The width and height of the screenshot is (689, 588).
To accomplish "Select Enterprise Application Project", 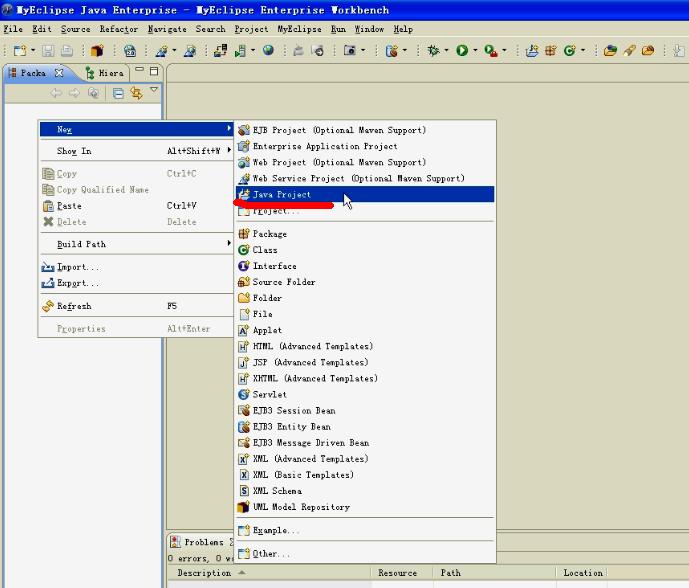I will point(365,146).
